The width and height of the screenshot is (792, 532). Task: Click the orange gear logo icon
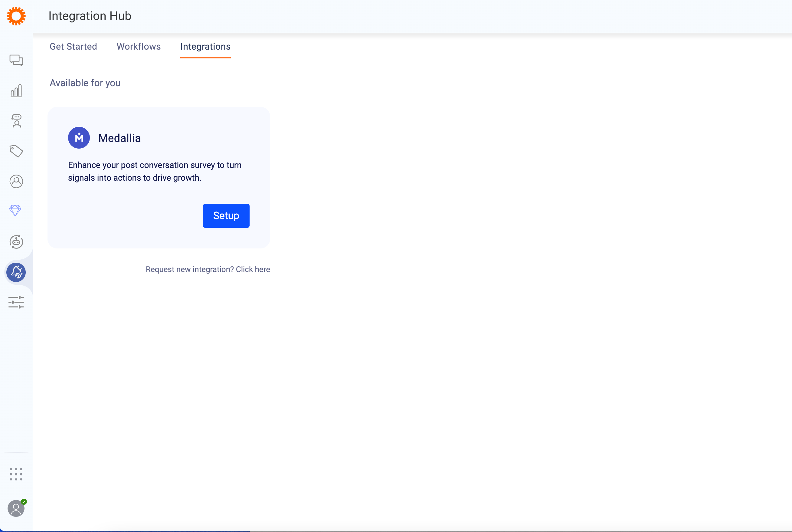16,16
